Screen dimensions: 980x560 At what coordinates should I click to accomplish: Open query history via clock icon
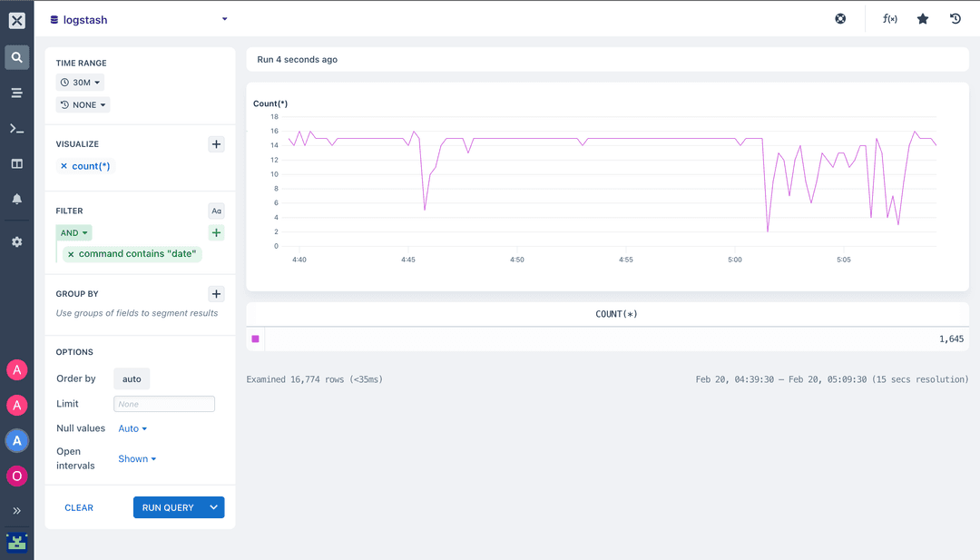955,18
